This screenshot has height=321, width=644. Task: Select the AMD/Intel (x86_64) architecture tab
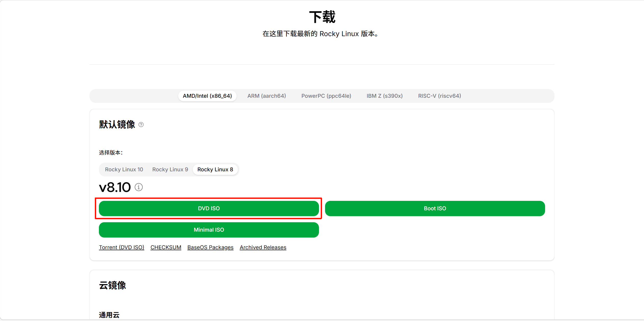point(207,96)
